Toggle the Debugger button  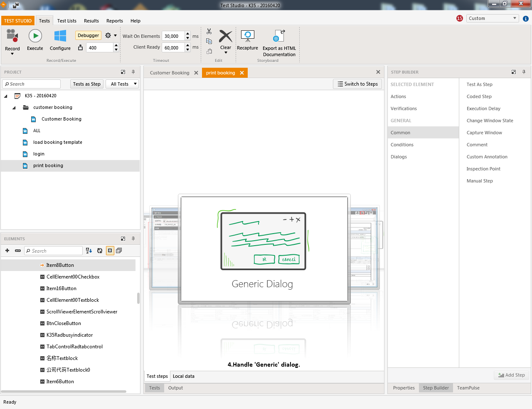[88, 35]
